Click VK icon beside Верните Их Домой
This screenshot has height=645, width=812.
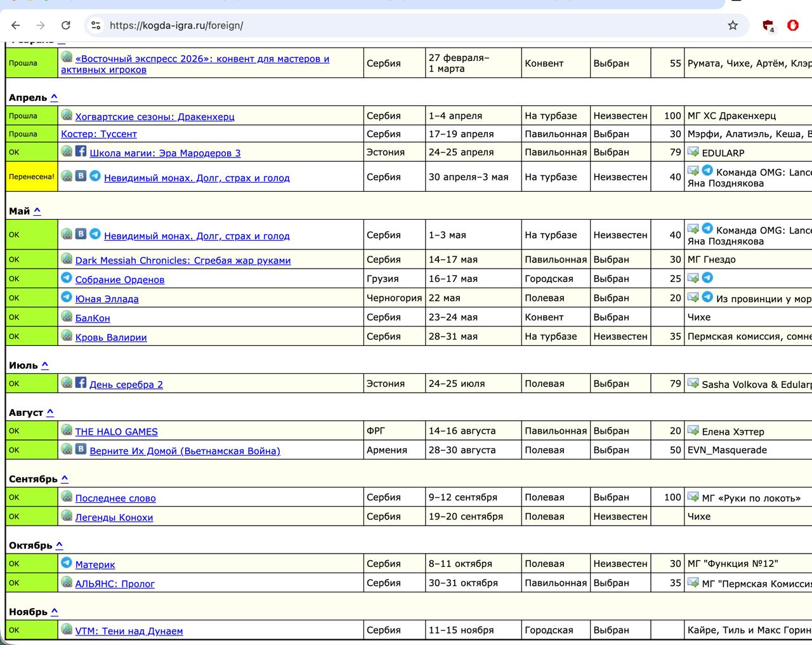(81, 449)
